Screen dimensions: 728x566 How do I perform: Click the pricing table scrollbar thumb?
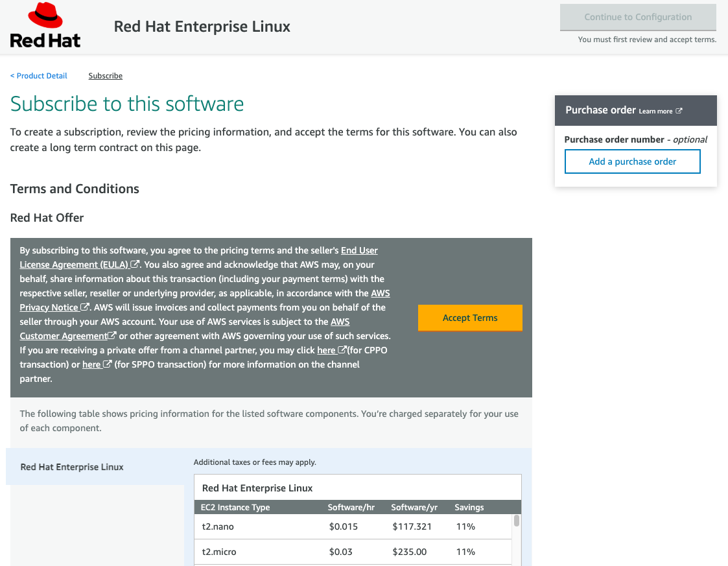coord(516,521)
